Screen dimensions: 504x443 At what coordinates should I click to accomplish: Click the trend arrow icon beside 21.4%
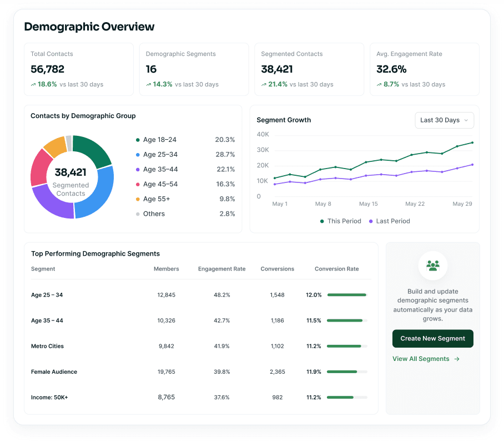[x=264, y=85]
